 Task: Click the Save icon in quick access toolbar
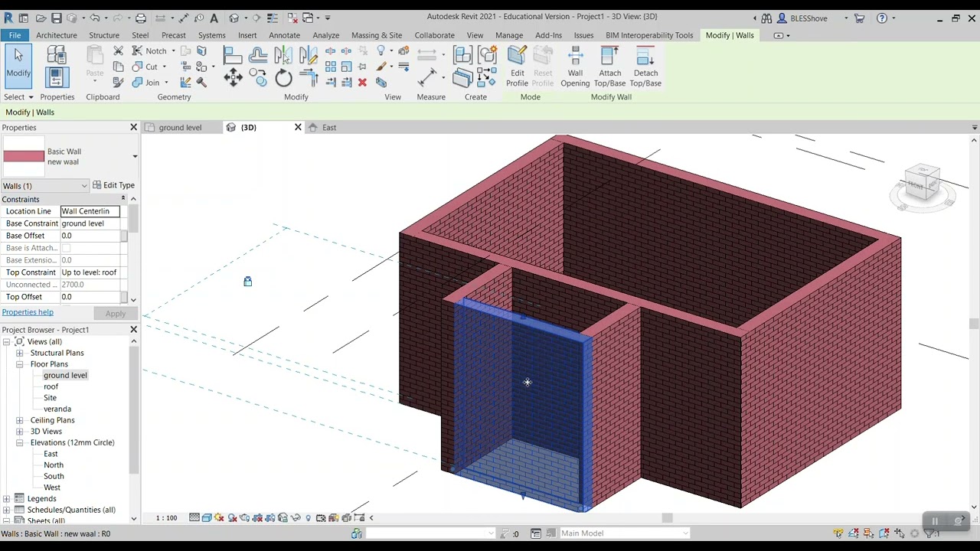coord(57,18)
